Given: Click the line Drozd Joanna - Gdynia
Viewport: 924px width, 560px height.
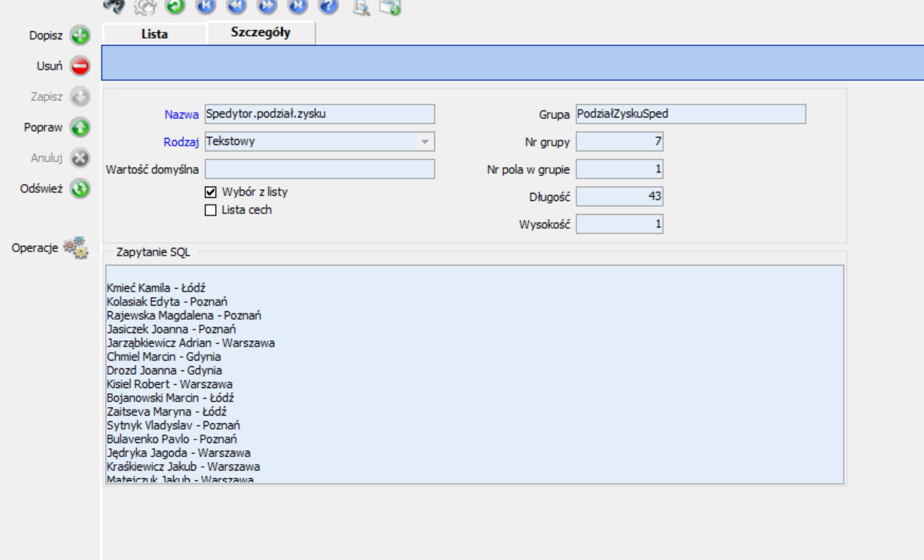Looking at the screenshot, I should 164,371.
